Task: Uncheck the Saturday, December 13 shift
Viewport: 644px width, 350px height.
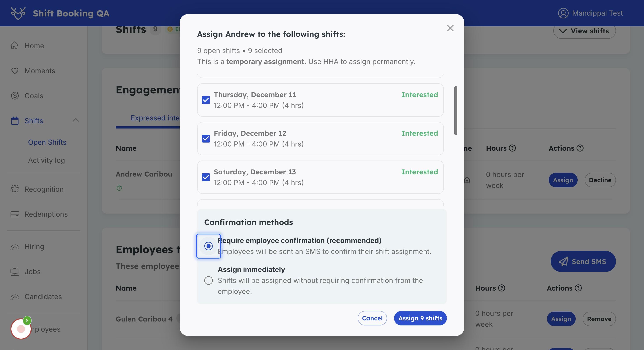Action: 206,177
